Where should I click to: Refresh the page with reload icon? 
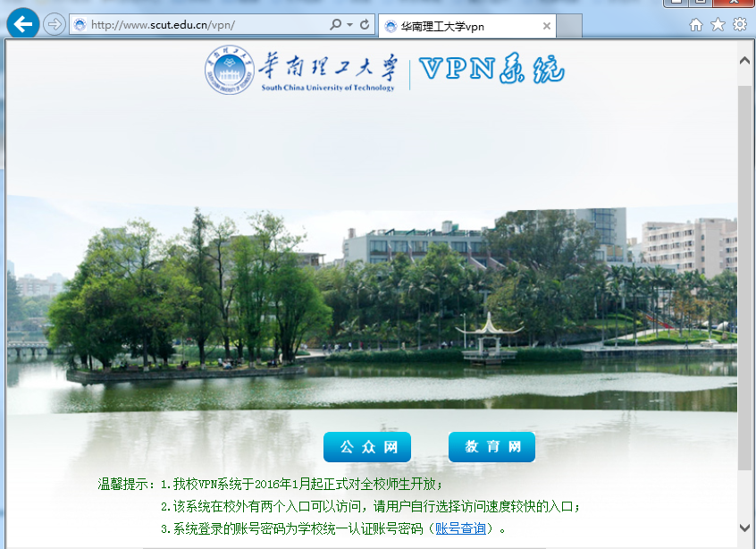point(365,24)
